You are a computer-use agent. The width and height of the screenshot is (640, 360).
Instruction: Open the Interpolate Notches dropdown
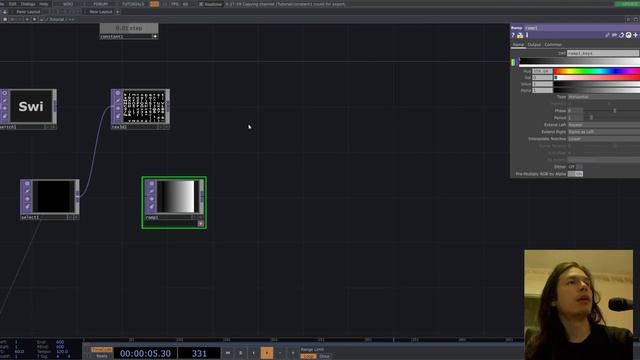point(604,139)
